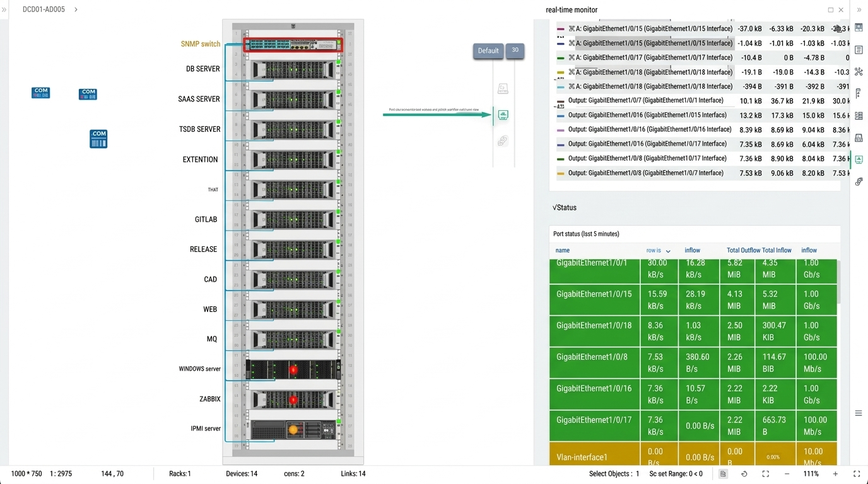Click the highlighted export icon in bottom bar
868x484 pixels.
pyautogui.click(x=724, y=474)
